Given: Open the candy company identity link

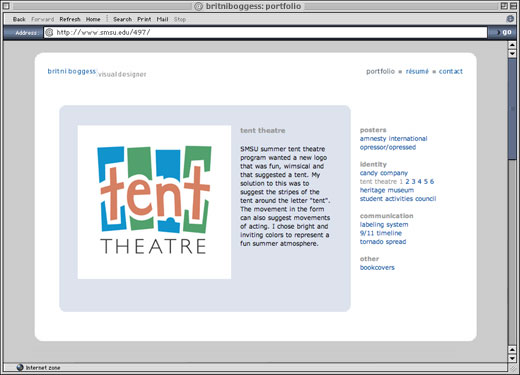Looking at the screenshot, I should 384,173.
